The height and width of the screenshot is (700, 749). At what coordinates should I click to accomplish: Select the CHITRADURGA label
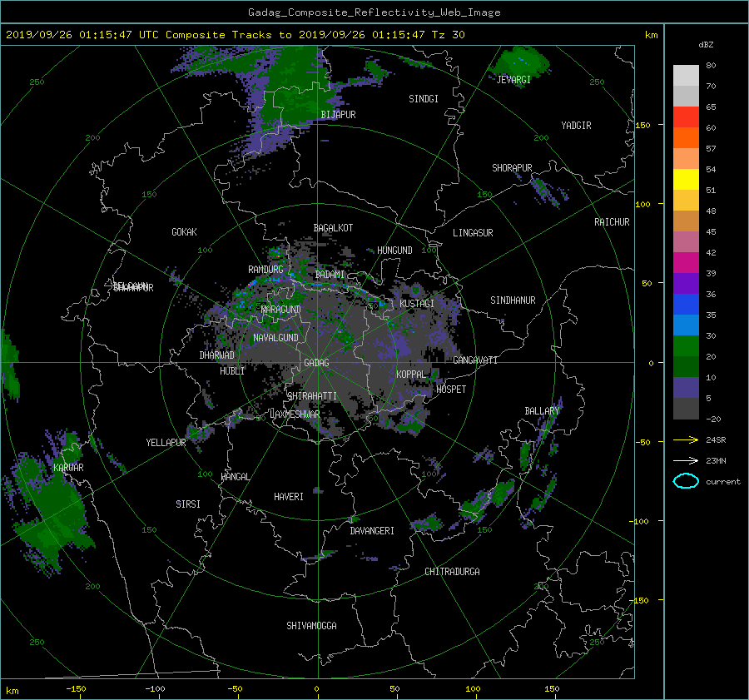452,572
